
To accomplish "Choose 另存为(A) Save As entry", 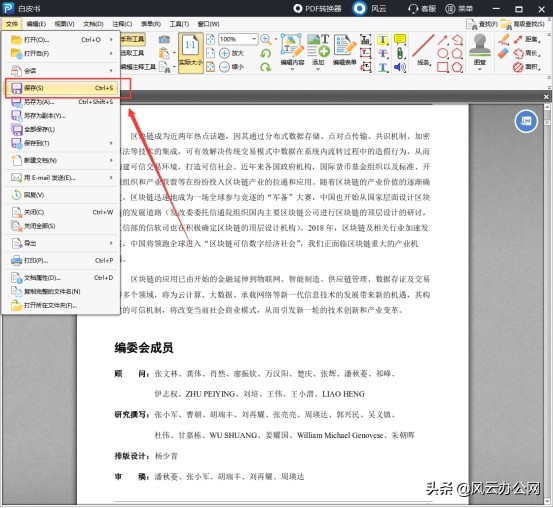I will [61, 102].
